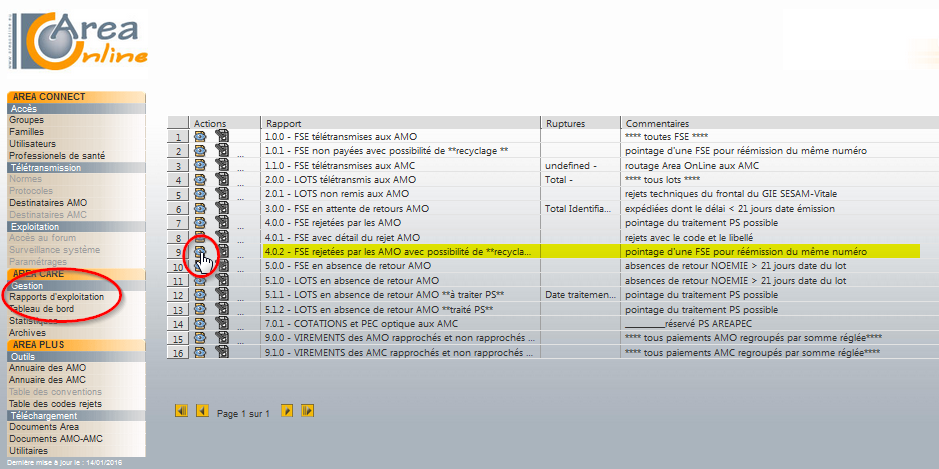The image size is (939, 469).
Task: Open Rapports d'exploitation in the sidebar
Action: [56, 297]
